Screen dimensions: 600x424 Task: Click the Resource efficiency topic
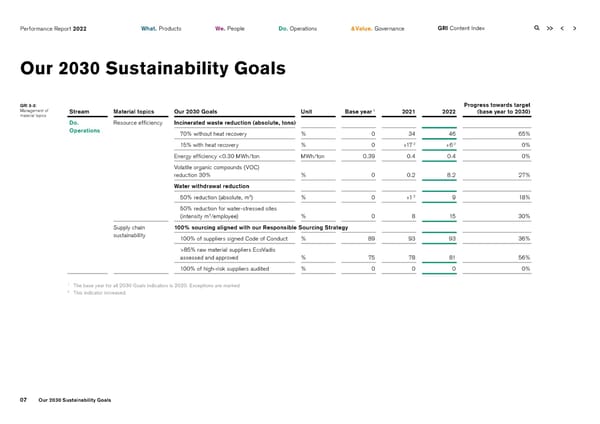coord(138,123)
